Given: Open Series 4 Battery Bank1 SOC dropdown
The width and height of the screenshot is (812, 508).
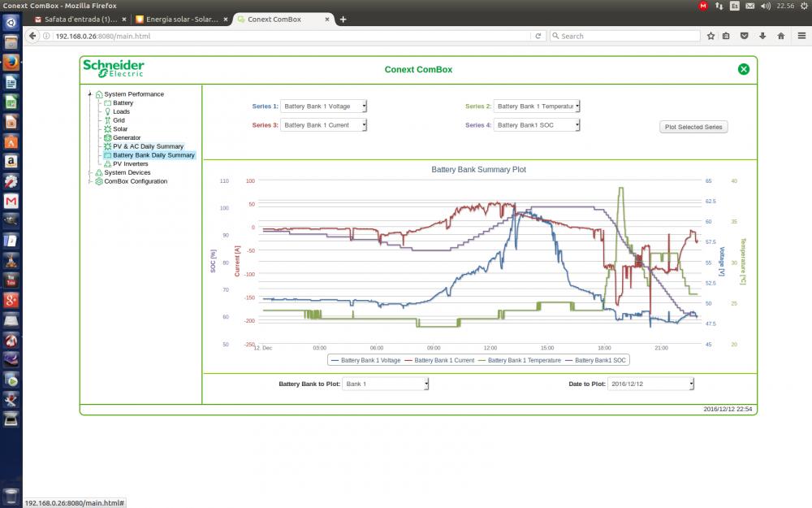Looking at the screenshot, I should [x=537, y=125].
